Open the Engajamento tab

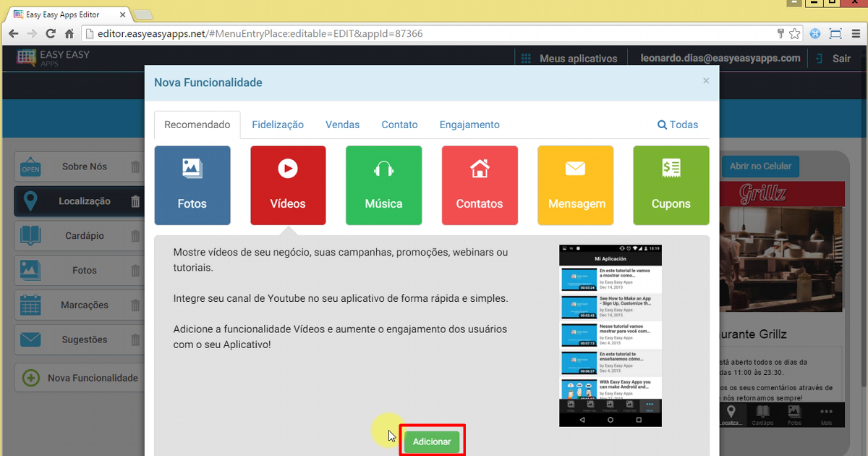[469, 124]
